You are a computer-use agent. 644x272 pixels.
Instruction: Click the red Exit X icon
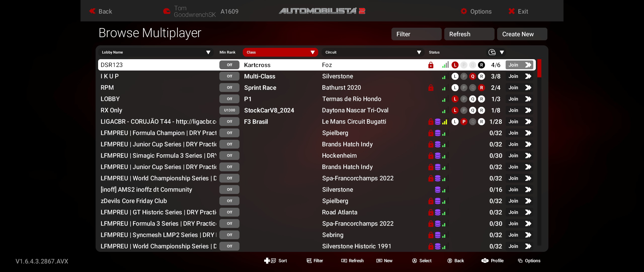tap(511, 11)
